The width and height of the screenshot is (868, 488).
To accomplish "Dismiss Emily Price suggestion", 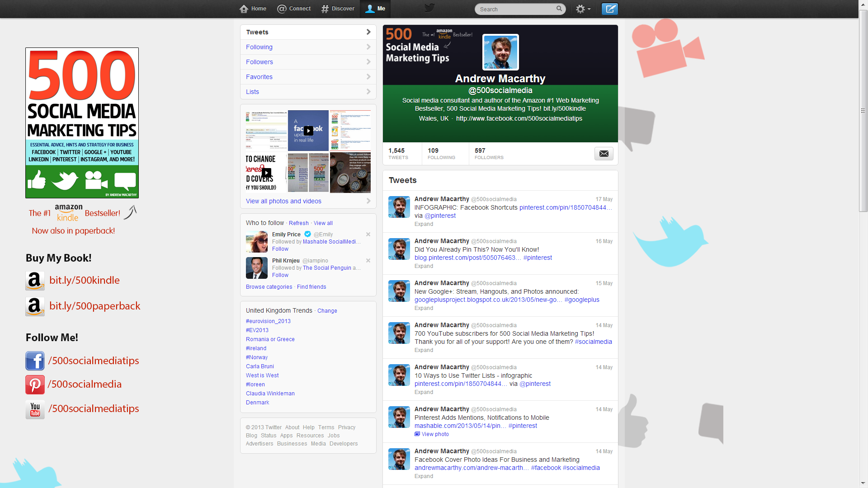I will click(368, 235).
